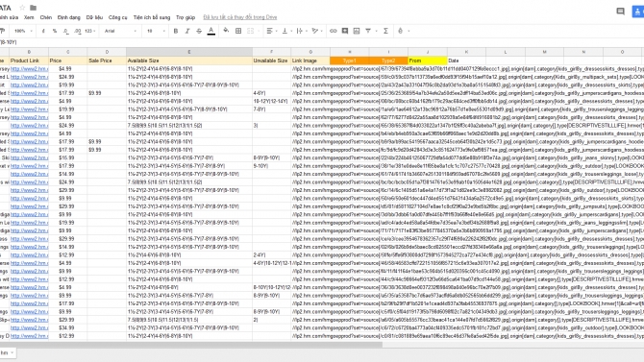644x362 pixels.
Task: Open the Công cụ menu
Action: pyautogui.click(x=118, y=17)
